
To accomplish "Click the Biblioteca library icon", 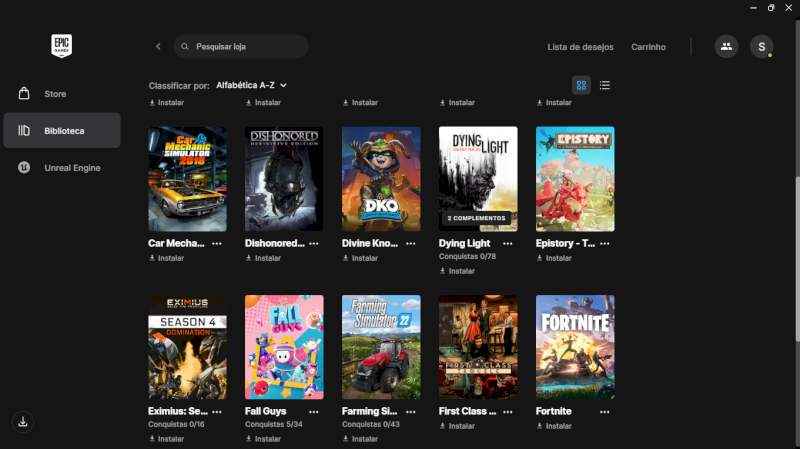I will click(x=24, y=131).
